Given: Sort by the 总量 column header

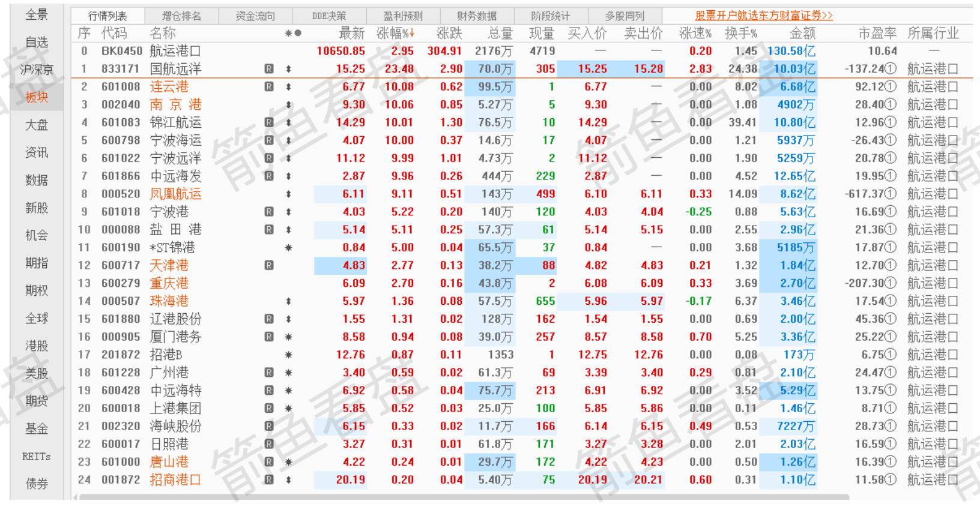Looking at the screenshot, I should coord(500,34).
